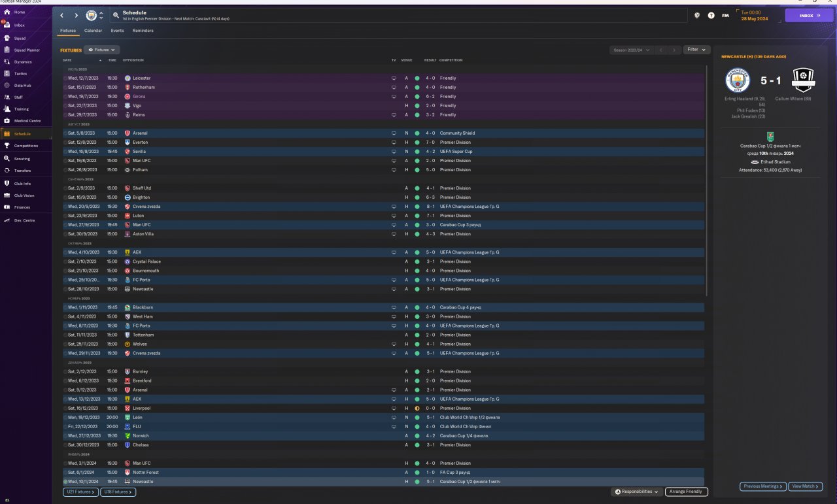Open U18 Fixtures
Screen dimensions: 837x504
pyautogui.click(x=118, y=492)
